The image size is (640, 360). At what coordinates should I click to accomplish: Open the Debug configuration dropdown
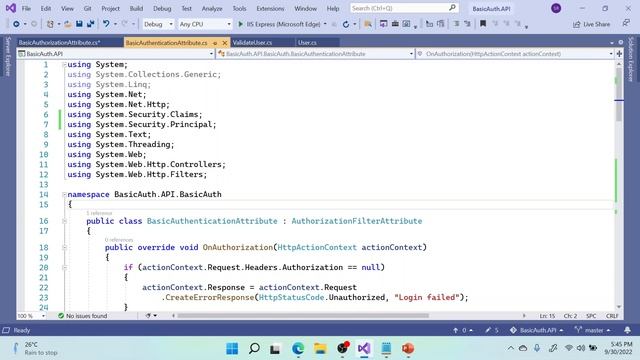click(x=158, y=24)
